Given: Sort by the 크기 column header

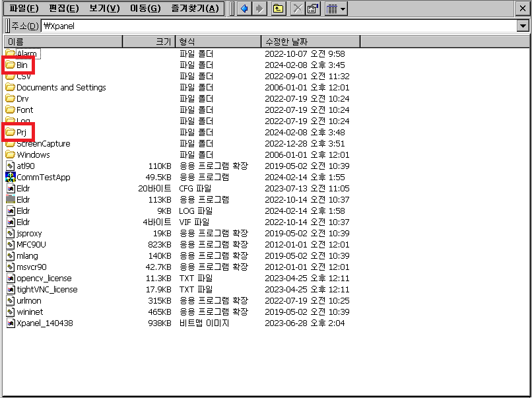Looking at the screenshot, I should [149, 42].
